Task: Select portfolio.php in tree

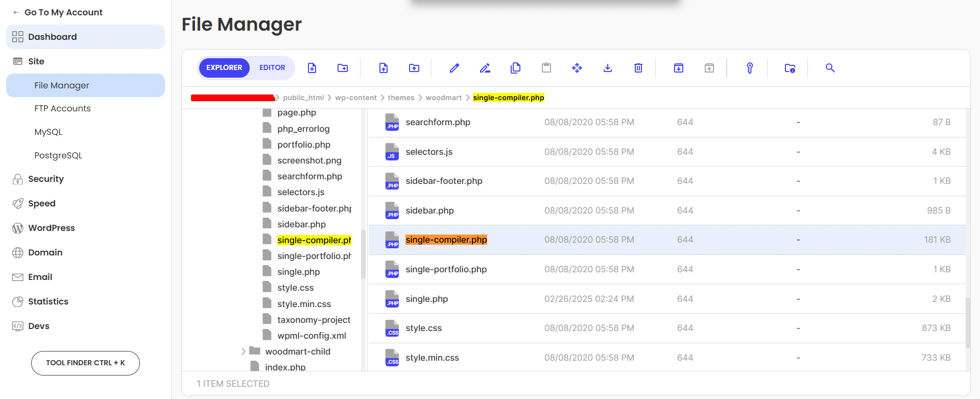Action: [304, 145]
